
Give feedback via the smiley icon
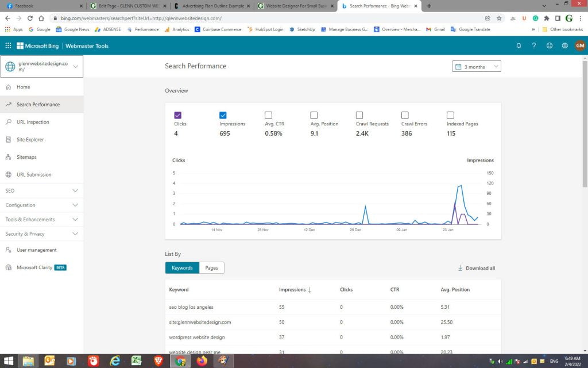[549, 45]
